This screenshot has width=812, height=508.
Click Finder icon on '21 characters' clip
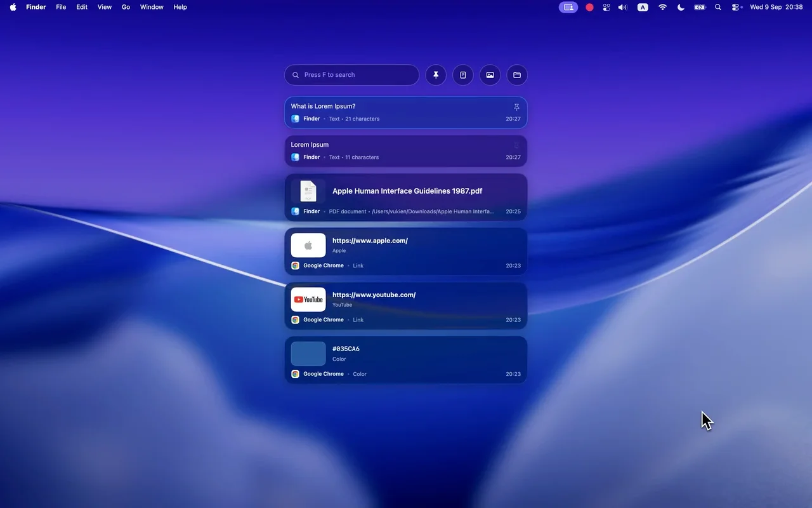pyautogui.click(x=295, y=119)
